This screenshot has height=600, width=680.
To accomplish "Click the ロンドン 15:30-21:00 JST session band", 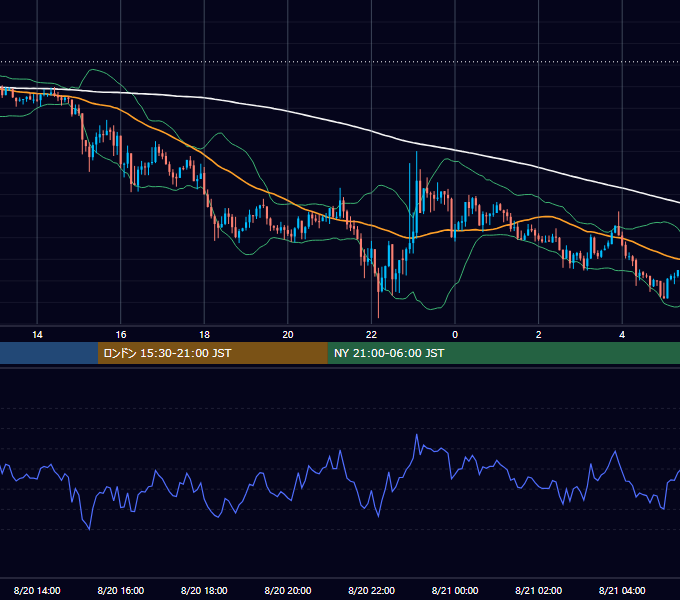I will 212,353.
